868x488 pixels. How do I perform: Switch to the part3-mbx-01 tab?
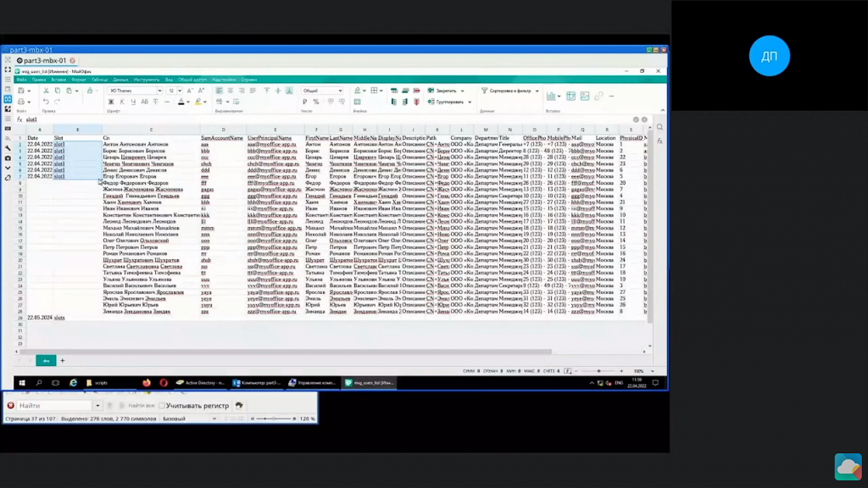click(x=42, y=61)
